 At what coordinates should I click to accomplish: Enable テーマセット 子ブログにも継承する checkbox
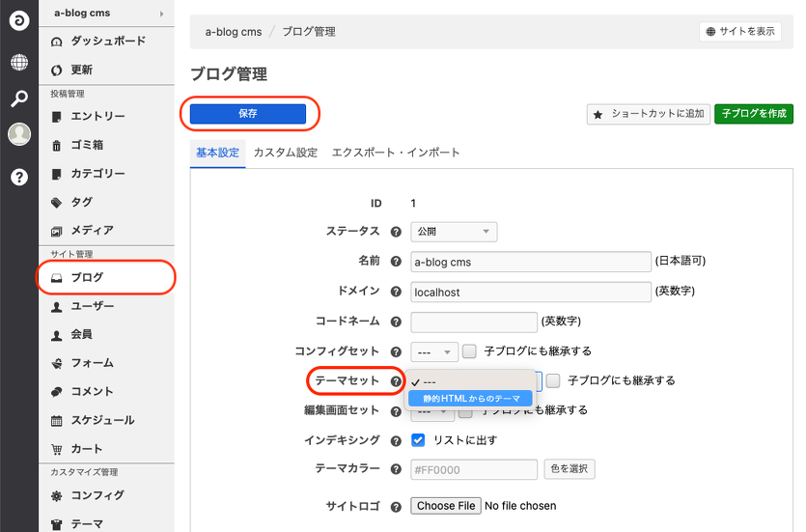pyautogui.click(x=553, y=380)
